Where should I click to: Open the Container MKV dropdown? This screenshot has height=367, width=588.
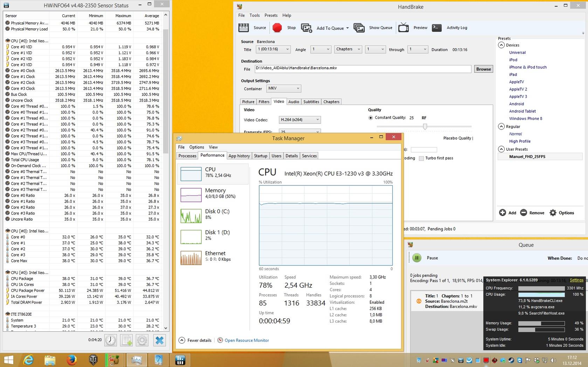pos(284,89)
